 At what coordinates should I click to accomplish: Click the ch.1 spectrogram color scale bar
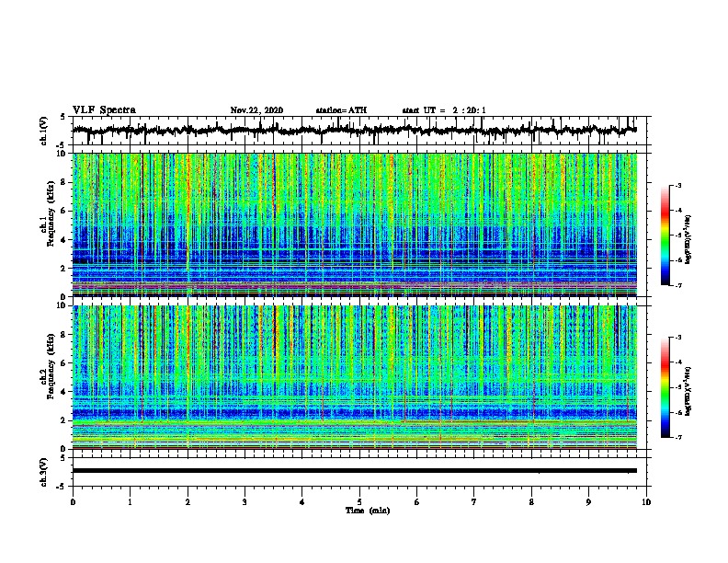coord(665,236)
